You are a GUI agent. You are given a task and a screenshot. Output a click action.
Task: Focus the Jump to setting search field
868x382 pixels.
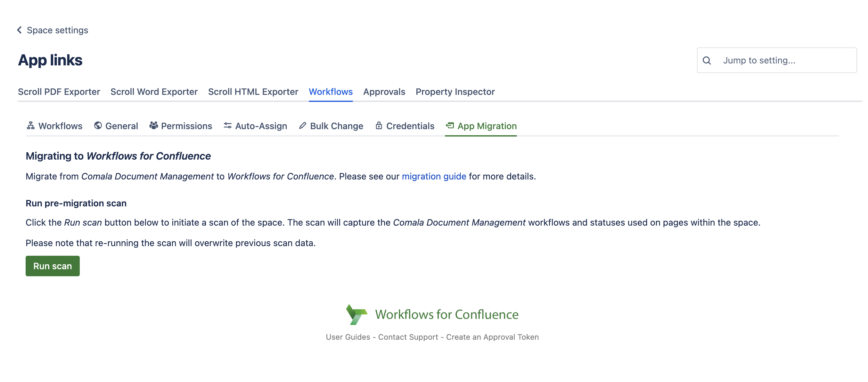click(785, 60)
